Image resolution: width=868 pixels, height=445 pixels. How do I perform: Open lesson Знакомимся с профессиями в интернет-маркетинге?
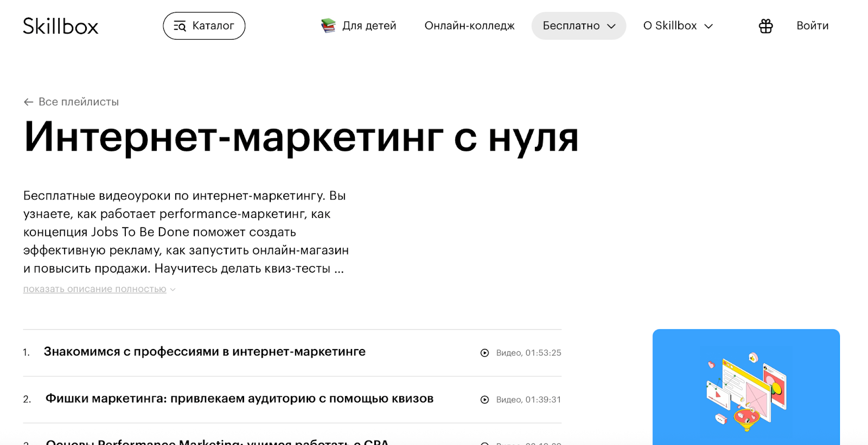[x=205, y=352]
